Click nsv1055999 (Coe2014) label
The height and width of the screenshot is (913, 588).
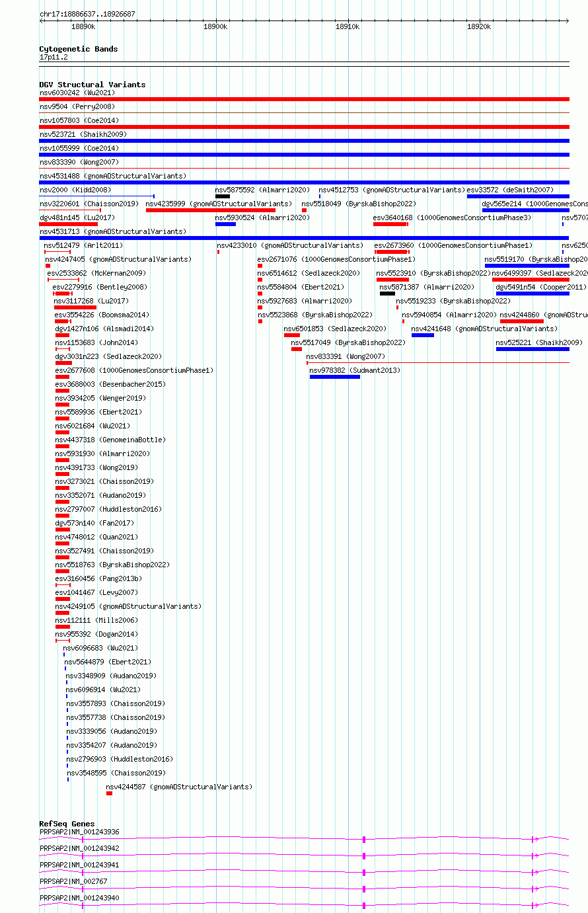(x=79, y=148)
